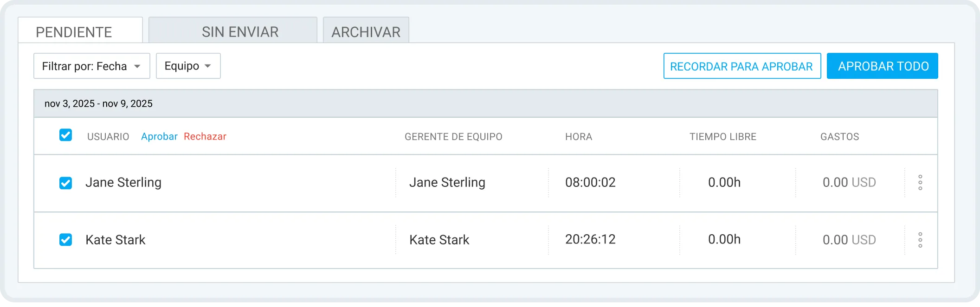
Task: Select the three-dot options icon beside 0.00 USD for Jane
Action: click(x=919, y=183)
